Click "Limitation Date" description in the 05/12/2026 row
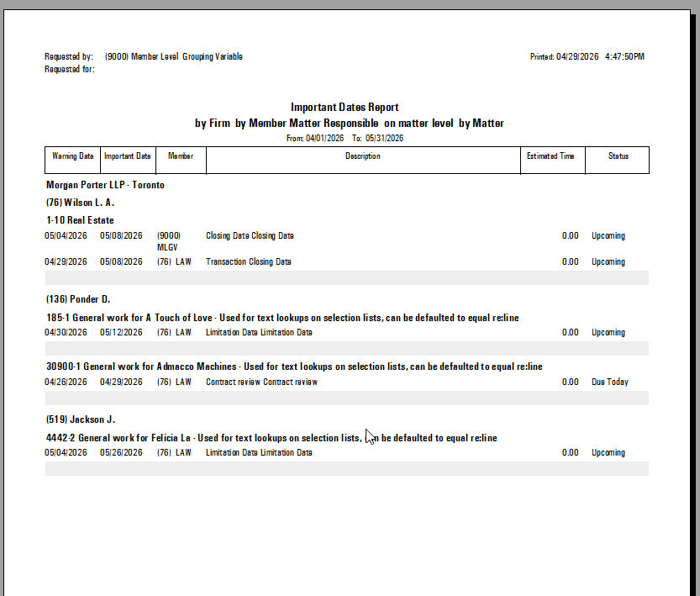 tap(259, 333)
